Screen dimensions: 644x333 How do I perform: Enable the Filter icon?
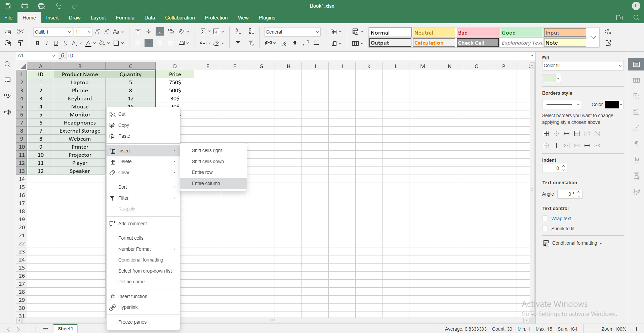[x=238, y=43]
